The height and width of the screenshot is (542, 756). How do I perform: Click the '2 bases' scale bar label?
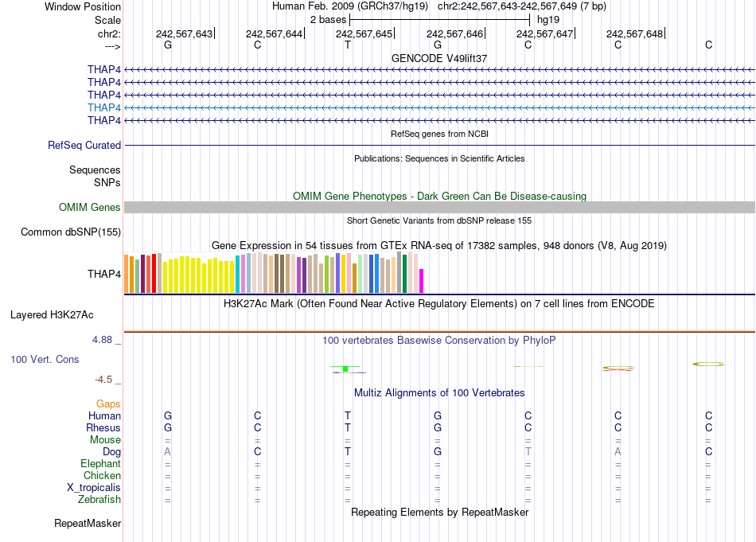(328, 20)
